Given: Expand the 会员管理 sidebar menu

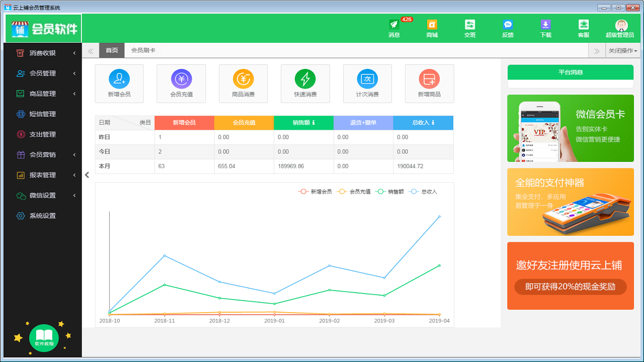Looking at the screenshot, I should tap(44, 73).
